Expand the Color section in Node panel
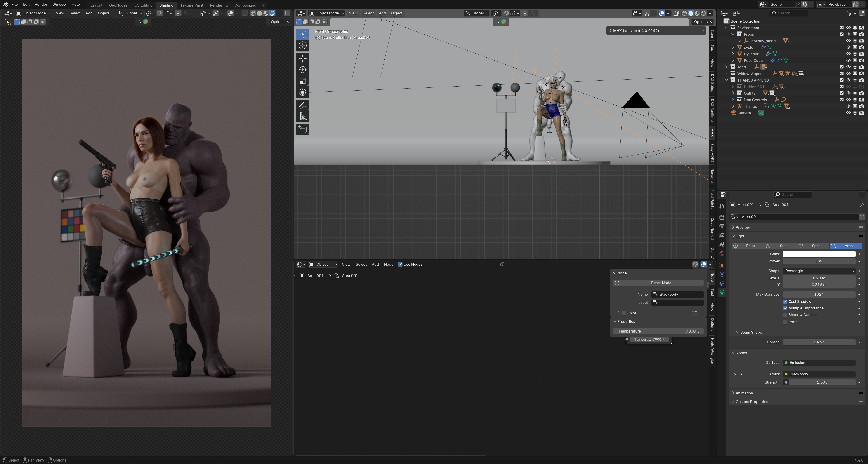 click(x=619, y=313)
